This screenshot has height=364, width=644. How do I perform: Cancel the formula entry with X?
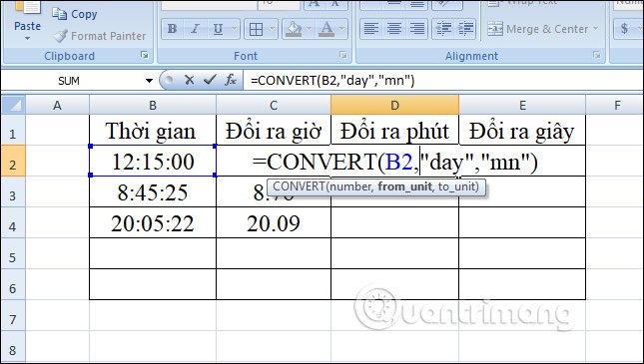[x=189, y=80]
